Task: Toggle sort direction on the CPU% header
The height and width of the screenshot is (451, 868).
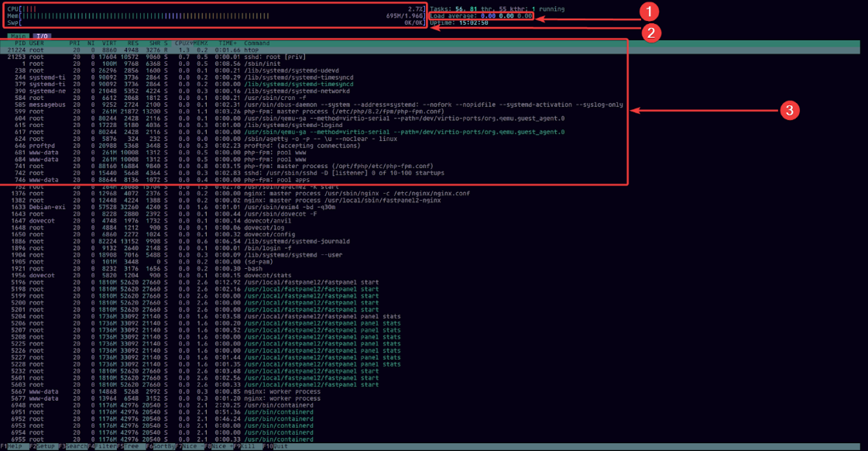Action: click(x=181, y=43)
